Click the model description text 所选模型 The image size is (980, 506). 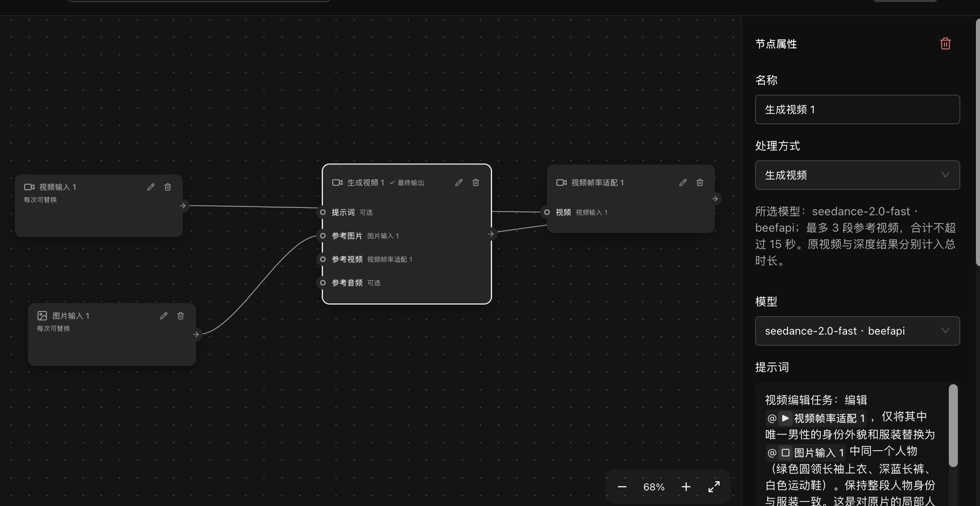(856, 236)
